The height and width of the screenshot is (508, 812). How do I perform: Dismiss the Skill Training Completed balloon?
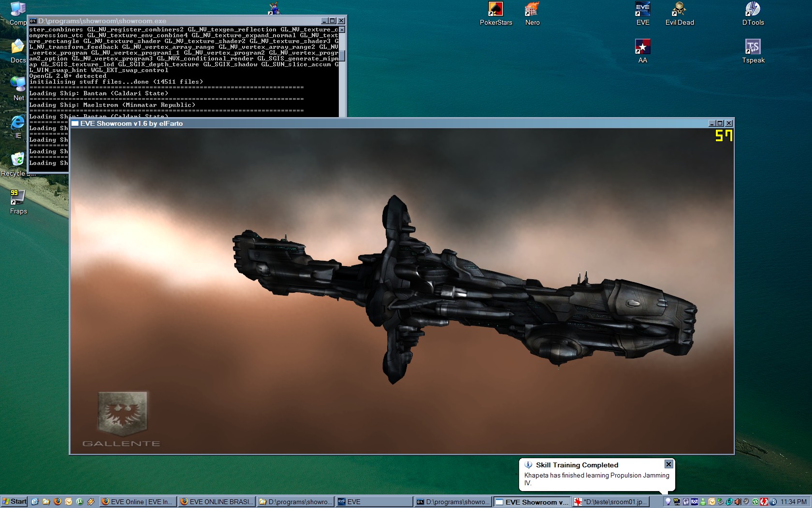click(668, 464)
